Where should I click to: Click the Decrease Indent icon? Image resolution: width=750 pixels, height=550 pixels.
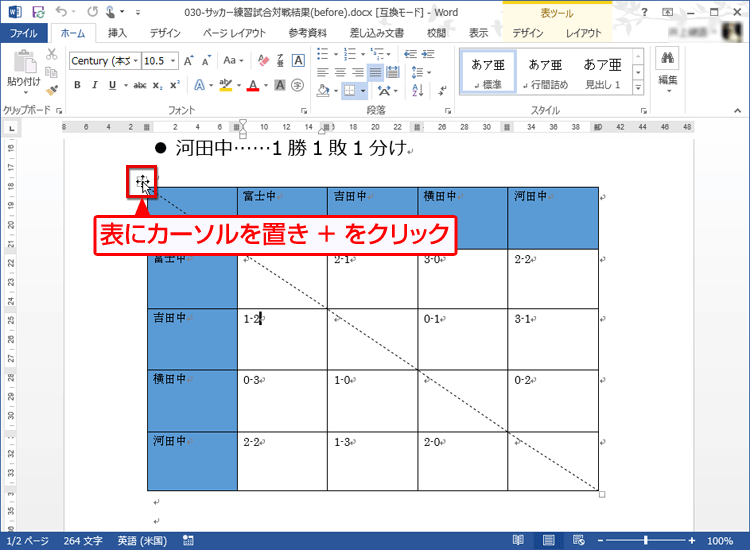click(x=410, y=54)
